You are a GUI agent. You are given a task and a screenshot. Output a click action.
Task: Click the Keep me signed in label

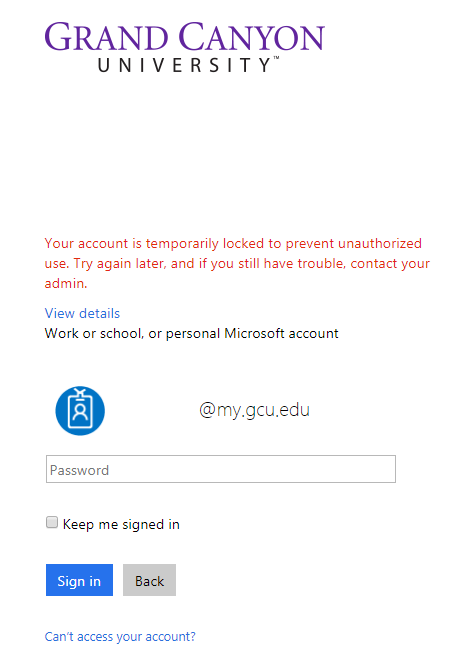[x=121, y=524]
